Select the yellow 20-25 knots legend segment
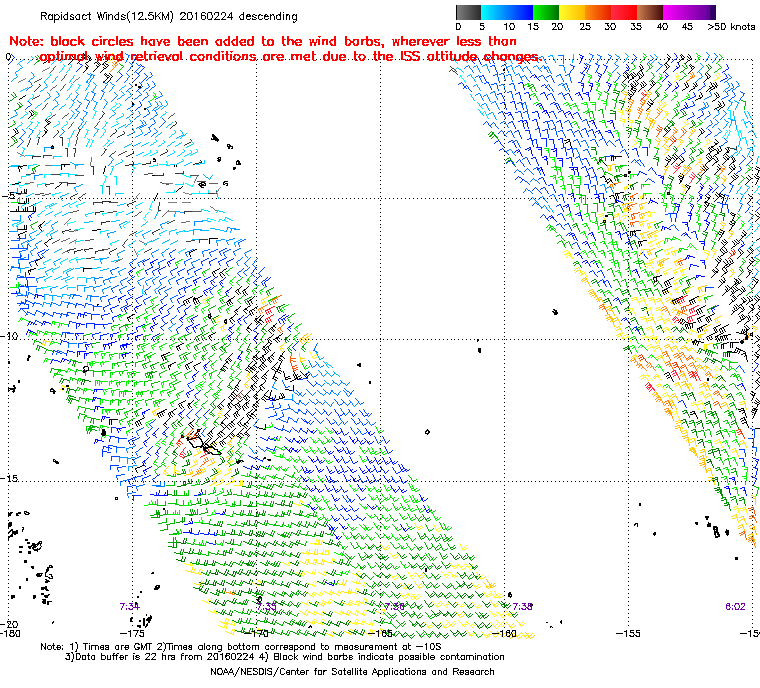Viewport: 760px width, 688px height. [x=572, y=12]
